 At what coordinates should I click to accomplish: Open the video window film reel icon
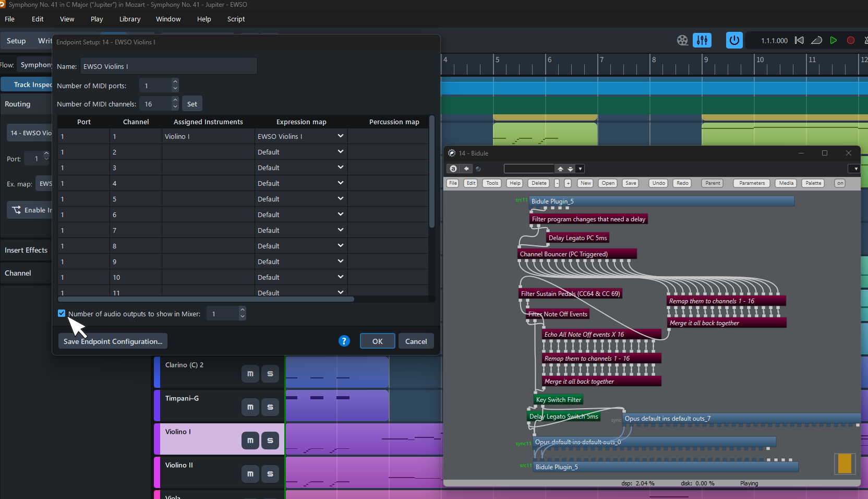[x=682, y=40]
